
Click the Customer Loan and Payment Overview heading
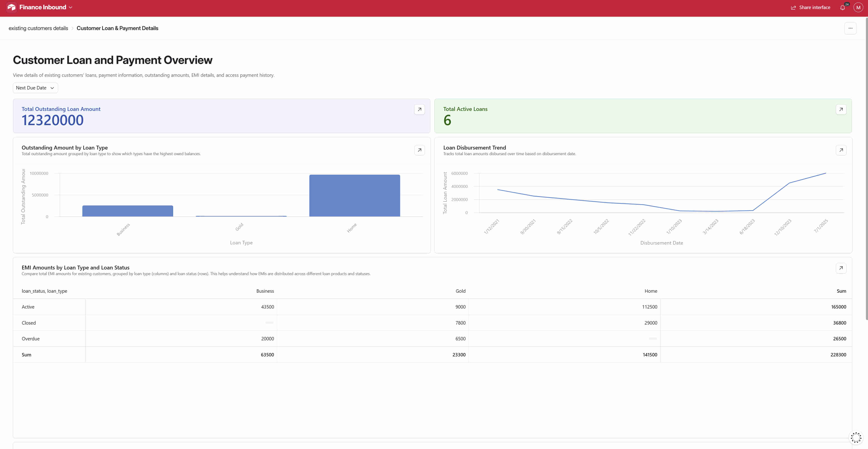coord(113,60)
